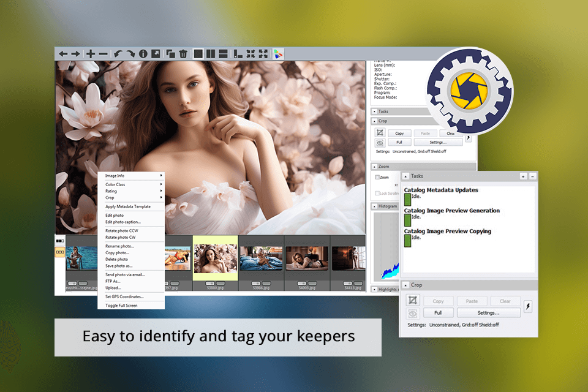Zoom out with the minus icon
Image resolution: width=588 pixels, height=392 pixels.
point(103,54)
